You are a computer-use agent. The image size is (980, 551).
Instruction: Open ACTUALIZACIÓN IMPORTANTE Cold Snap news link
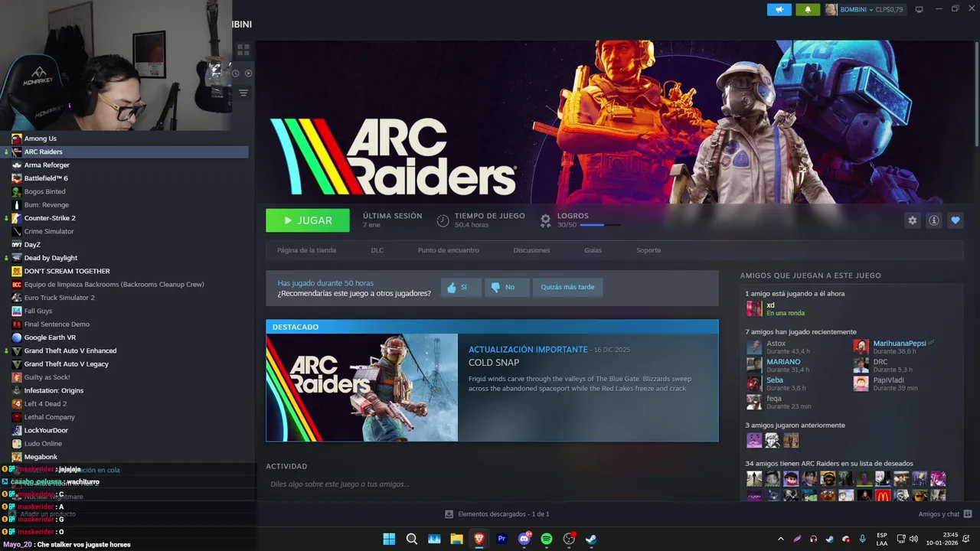pyautogui.click(x=528, y=350)
